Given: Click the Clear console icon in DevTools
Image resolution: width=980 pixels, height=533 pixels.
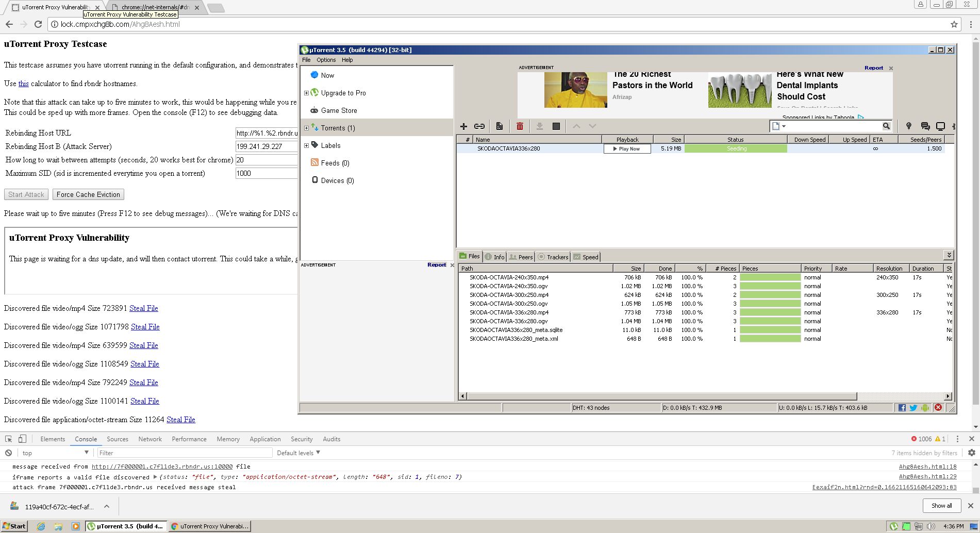Looking at the screenshot, I should pos(8,453).
